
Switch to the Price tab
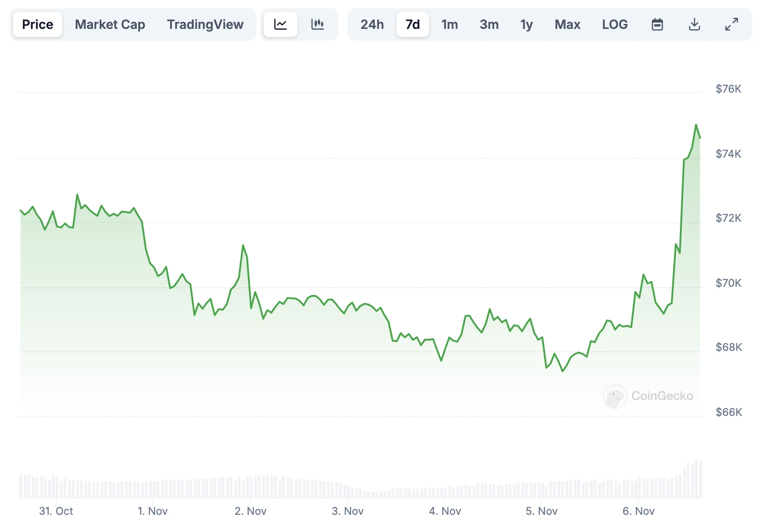pos(37,24)
